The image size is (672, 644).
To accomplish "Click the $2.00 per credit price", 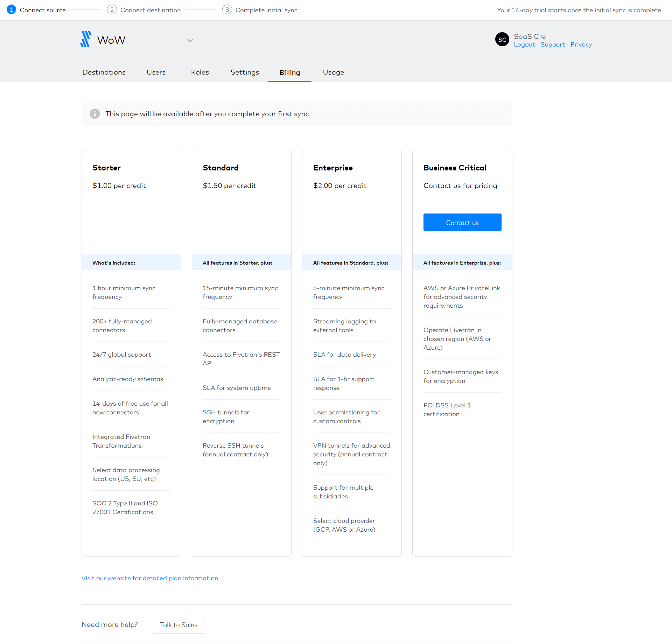I will pyautogui.click(x=340, y=185).
